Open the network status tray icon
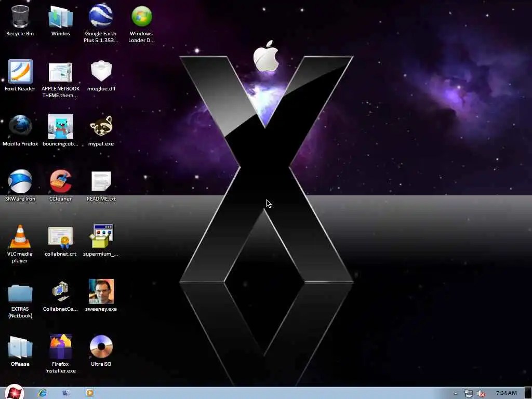The height and width of the screenshot is (399, 532). coord(469,394)
